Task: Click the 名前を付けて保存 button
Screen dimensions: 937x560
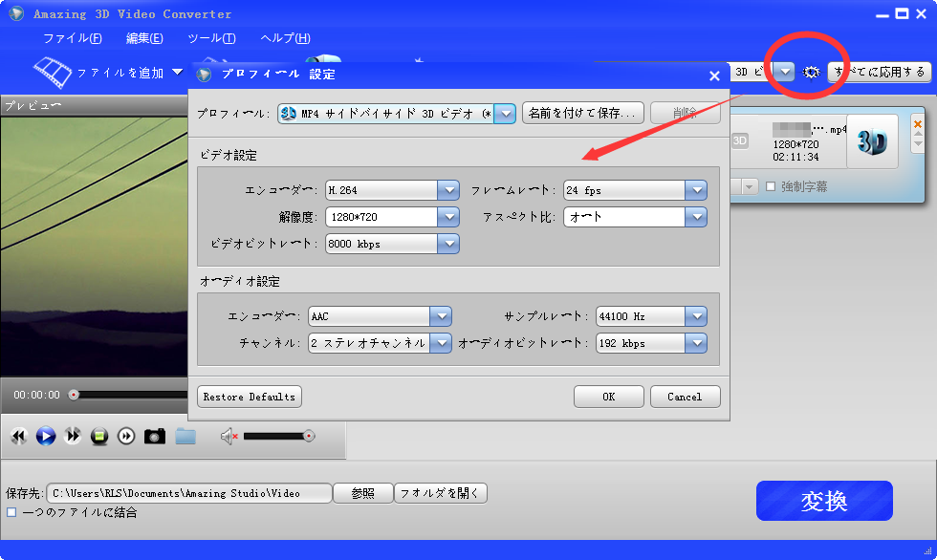Action: tap(582, 114)
